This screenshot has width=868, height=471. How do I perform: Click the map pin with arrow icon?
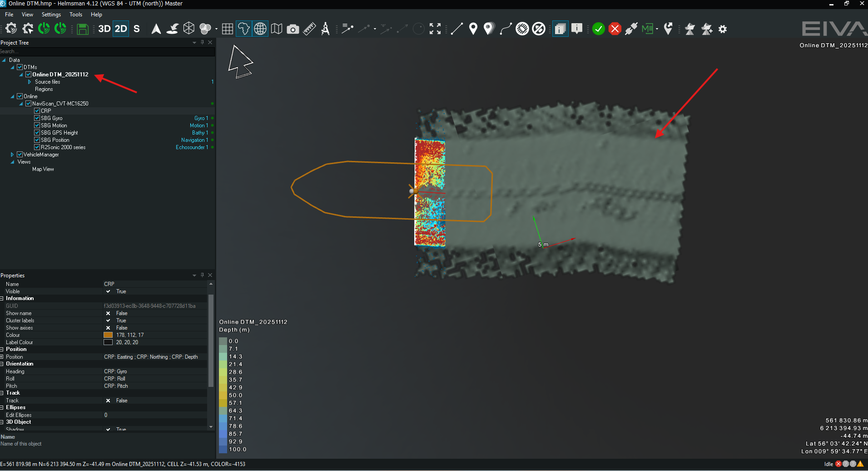point(668,29)
